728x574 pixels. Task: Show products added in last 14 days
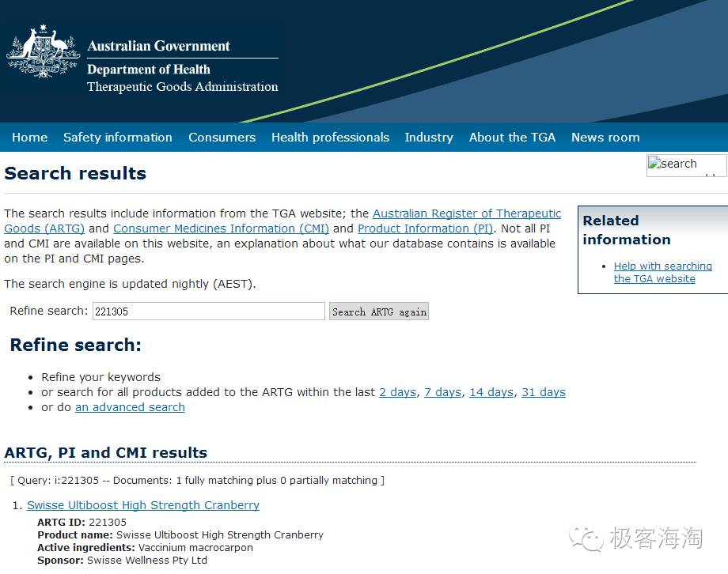491,393
